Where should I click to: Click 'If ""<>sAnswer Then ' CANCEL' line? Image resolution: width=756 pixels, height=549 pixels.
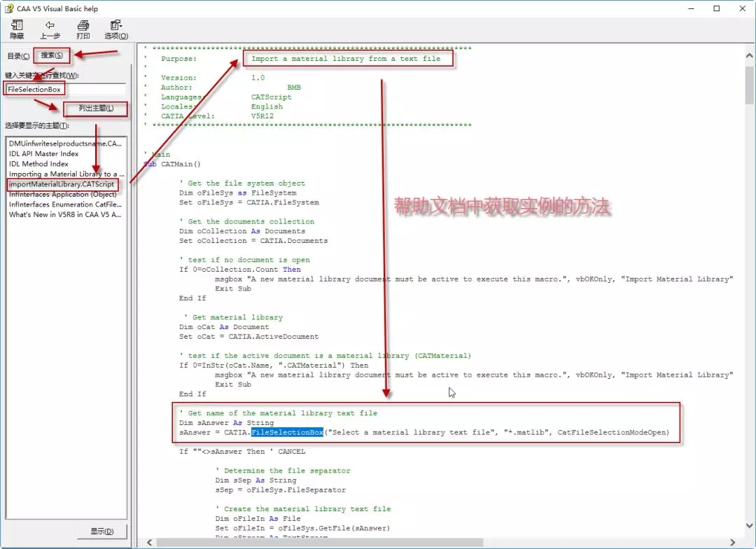(x=242, y=452)
